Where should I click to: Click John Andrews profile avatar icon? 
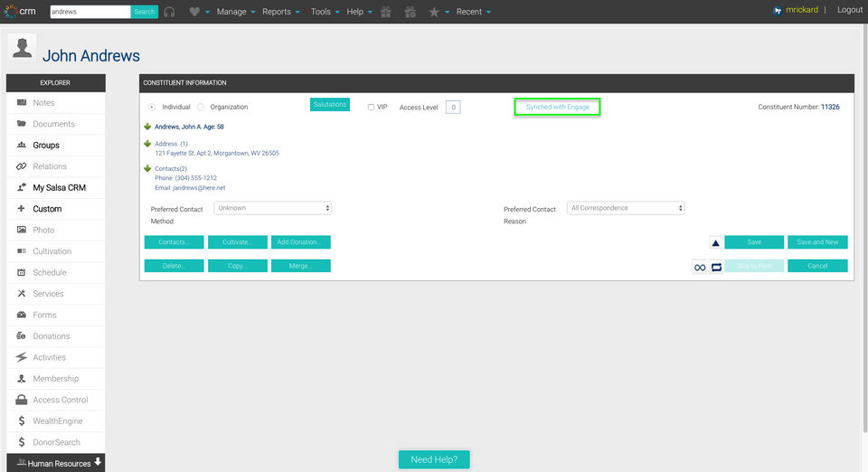(x=22, y=48)
